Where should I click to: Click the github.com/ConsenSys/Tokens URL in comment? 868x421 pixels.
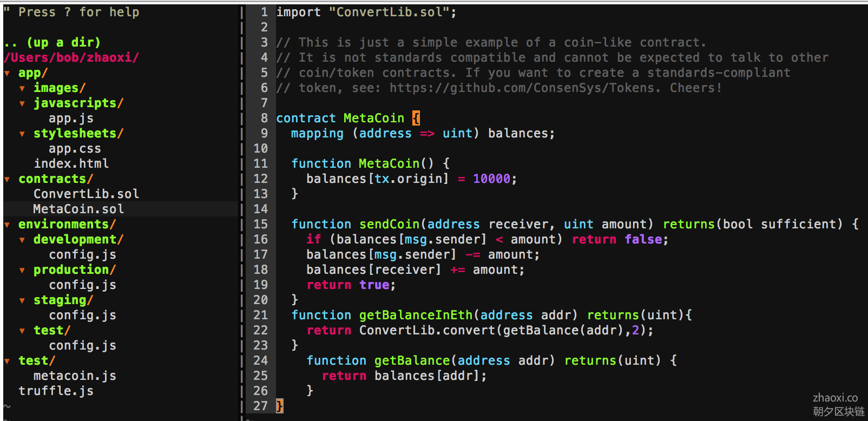522,88
